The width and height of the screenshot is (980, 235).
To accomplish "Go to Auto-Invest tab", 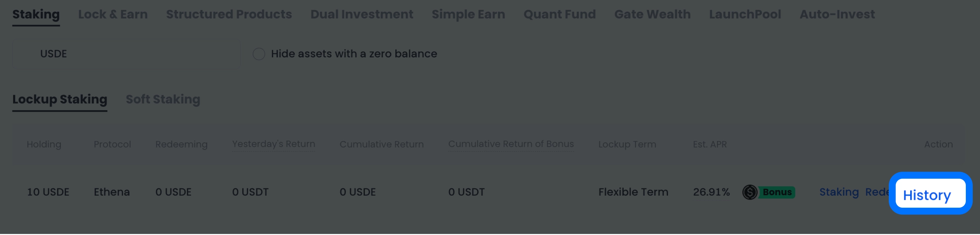I will [x=837, y=15].
